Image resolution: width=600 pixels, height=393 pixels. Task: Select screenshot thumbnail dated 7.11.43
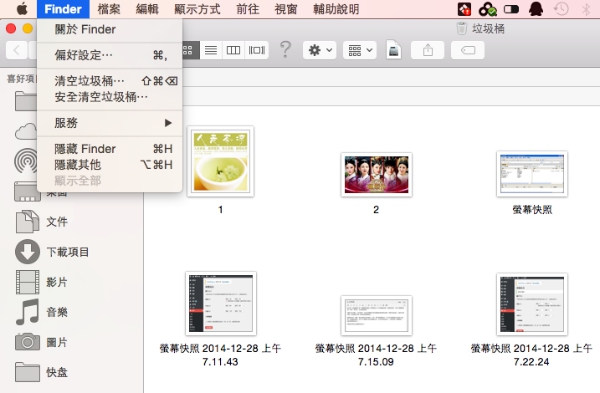coord(220,303)
